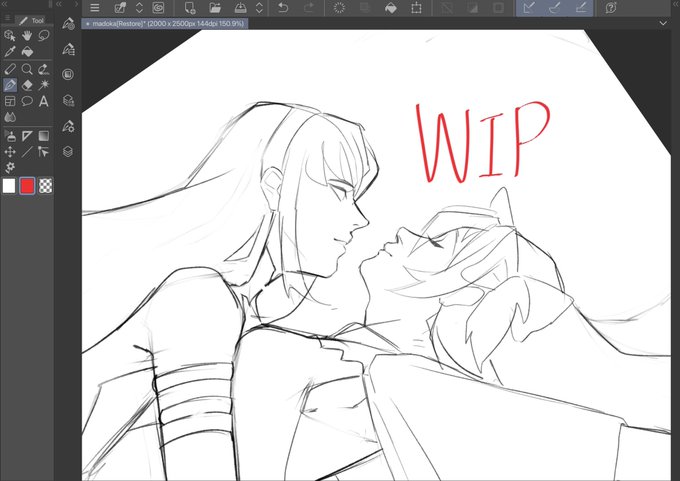The height and width of the screenshot is (481, 680).
Task: Select the Eyedropper tool
Action: (10, 52)
